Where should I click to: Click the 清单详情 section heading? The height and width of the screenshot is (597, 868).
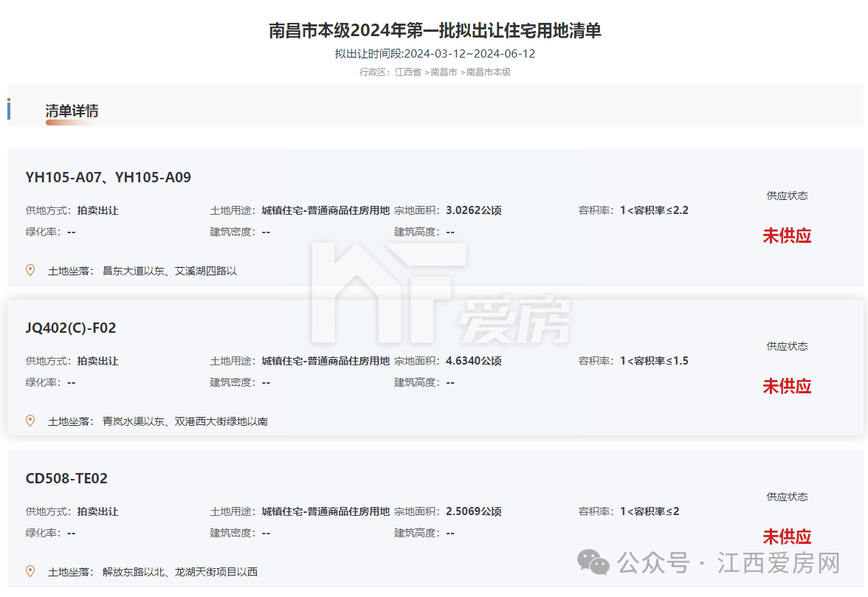pos(72,111)
